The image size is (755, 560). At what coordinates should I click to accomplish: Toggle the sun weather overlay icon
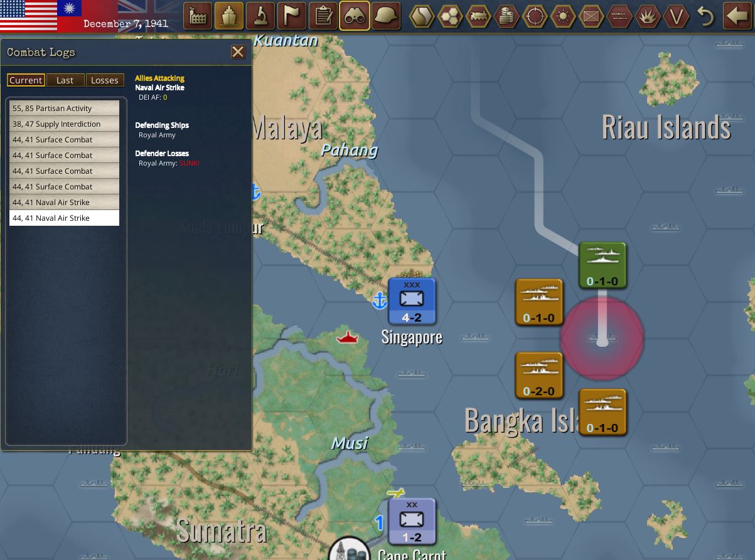(564, 16)
